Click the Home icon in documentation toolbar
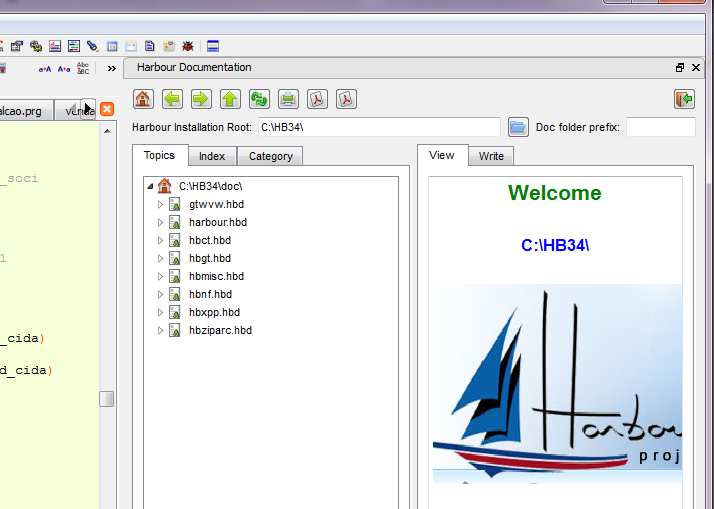 [143, 99]
